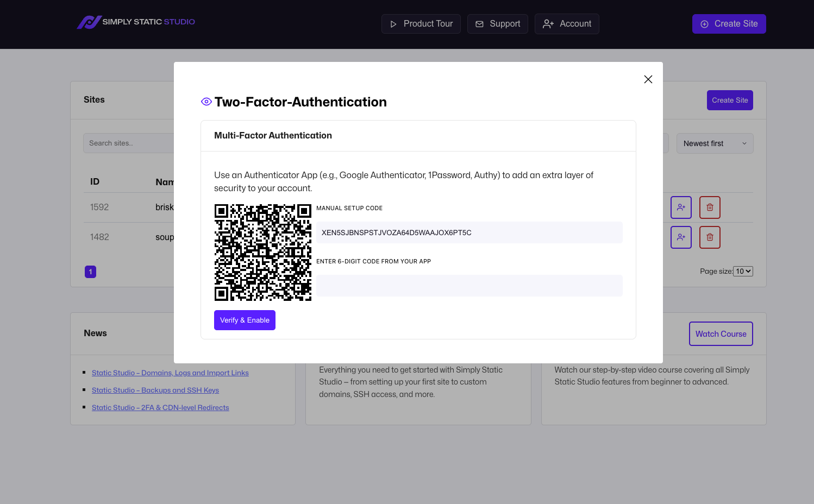This screenshot has width=814, height=504.
Task: Open Static Studio – 2FA & CDN-level Redirects
Action: 160,407
